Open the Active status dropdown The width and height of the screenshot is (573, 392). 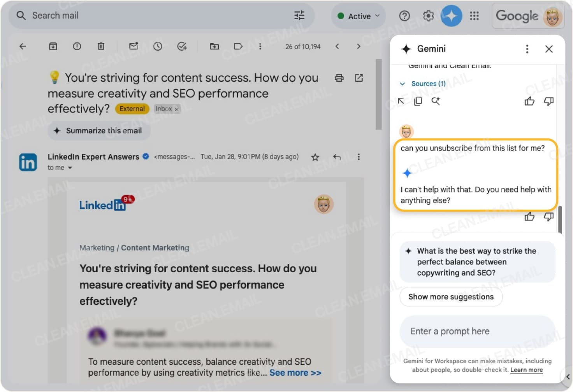point(358,16)
